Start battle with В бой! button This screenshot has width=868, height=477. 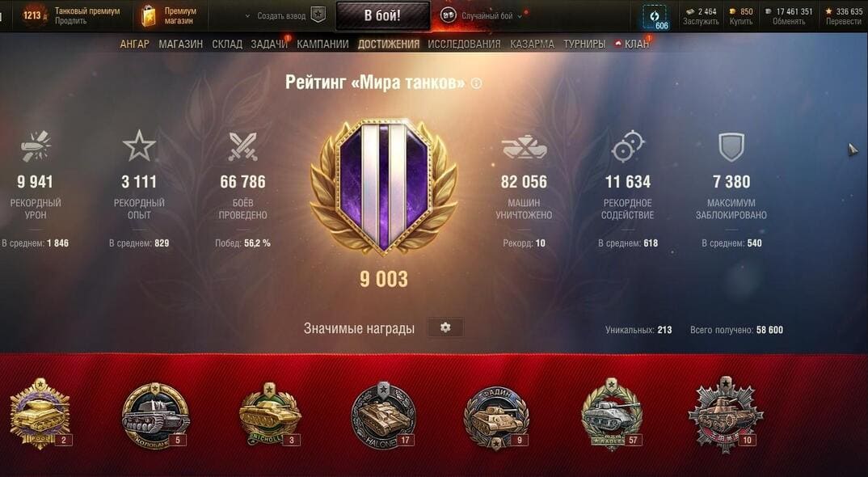tap(383, 16)
